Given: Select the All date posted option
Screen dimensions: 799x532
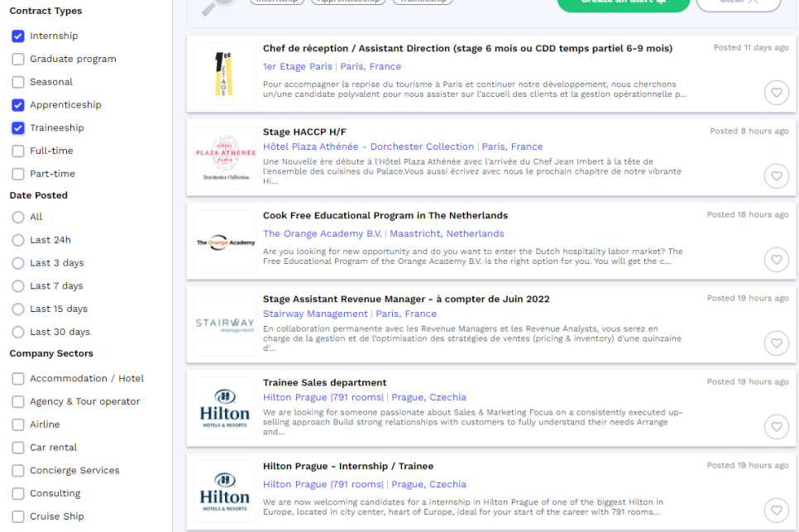Looking at the screenshot, I should [x=18, y=217].
